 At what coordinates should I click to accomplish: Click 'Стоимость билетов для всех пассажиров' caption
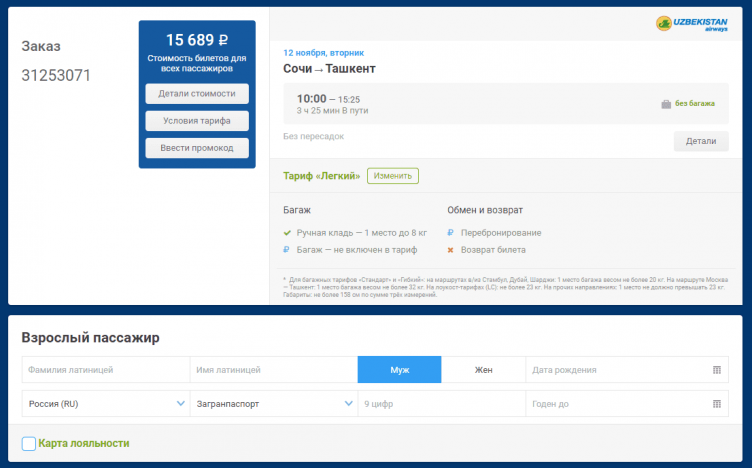pos(197,63)
